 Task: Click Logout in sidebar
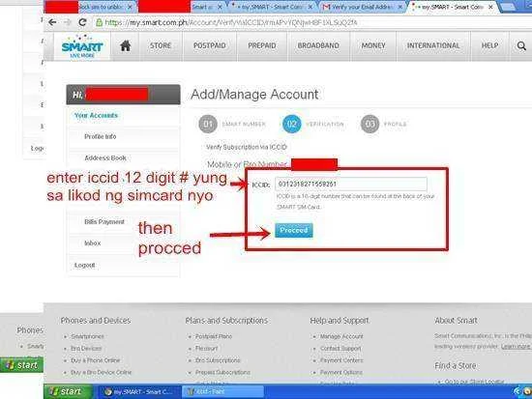(84, 265)
